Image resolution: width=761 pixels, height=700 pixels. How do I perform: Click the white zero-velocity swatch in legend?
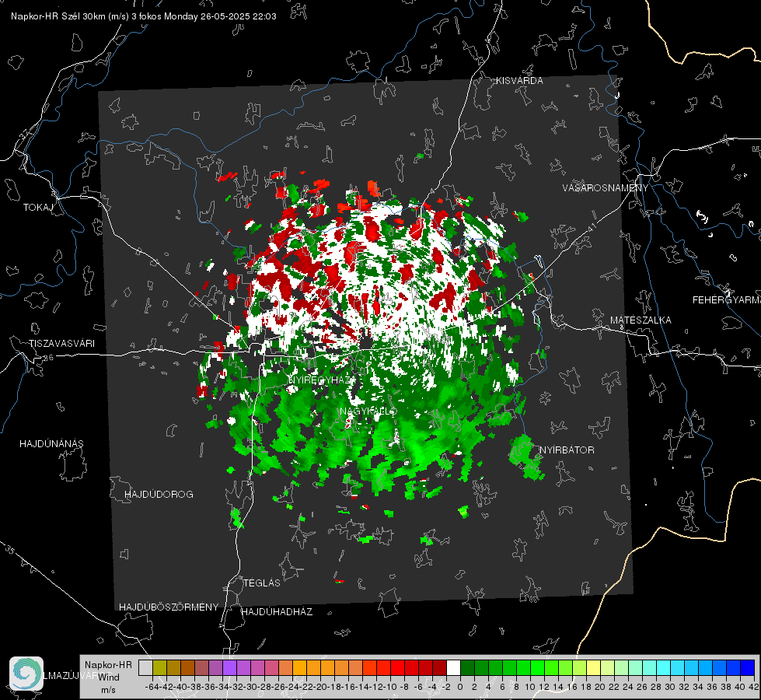[x=453, y=667]
